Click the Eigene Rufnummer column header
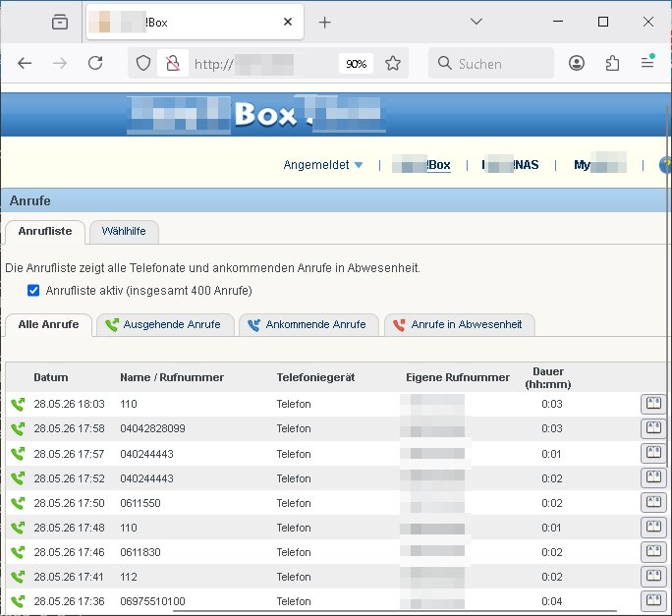Screen dimensions: 672x616 tap(458, 377)
